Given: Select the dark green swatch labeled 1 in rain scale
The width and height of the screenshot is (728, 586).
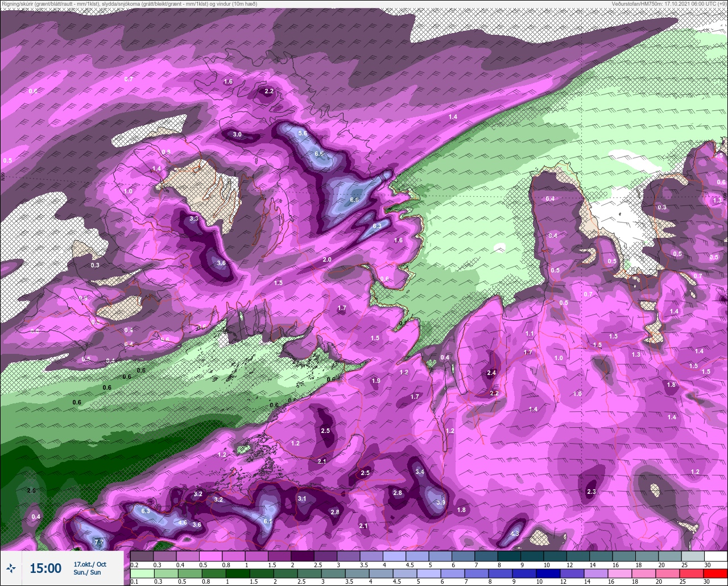Looking at the screenshot, I should tap(238, 572).
